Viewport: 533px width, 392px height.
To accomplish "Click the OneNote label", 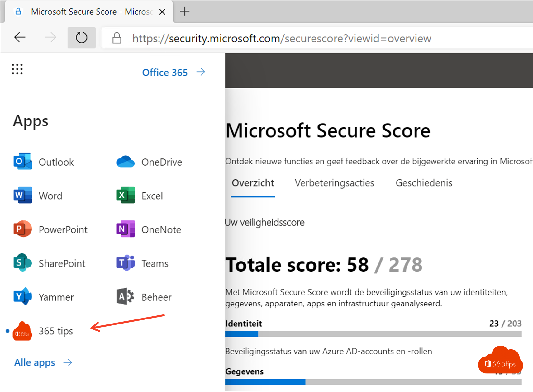I will pyautogui.click(x=161, y=230).
